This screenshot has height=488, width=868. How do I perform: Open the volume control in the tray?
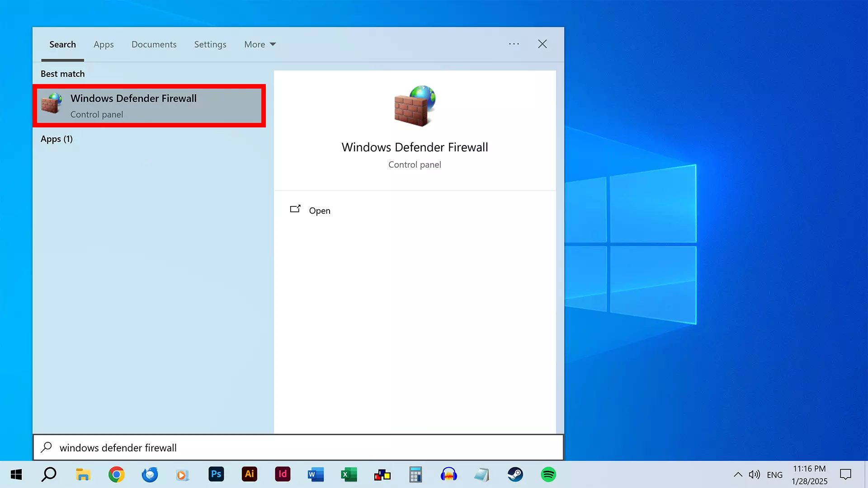(x=754, y=474)
